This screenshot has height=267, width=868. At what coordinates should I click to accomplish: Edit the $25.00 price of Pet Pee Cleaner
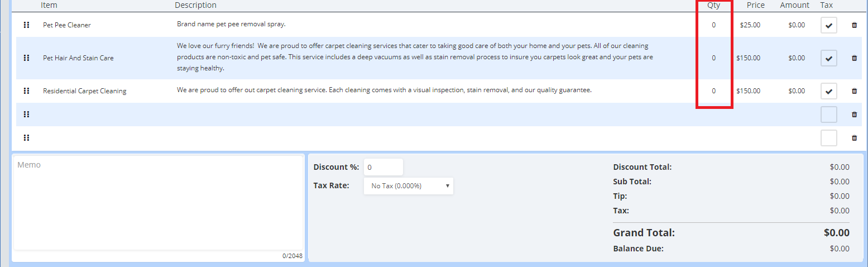coord(750,25)
